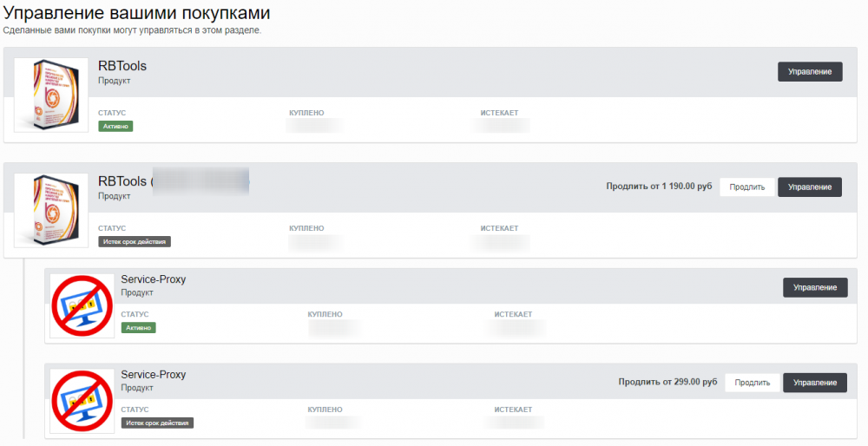Viewport: 868px width, 446px height.
Task: Click the Истек срок действия badge under RBTools
Action: [x=135, y=241]
